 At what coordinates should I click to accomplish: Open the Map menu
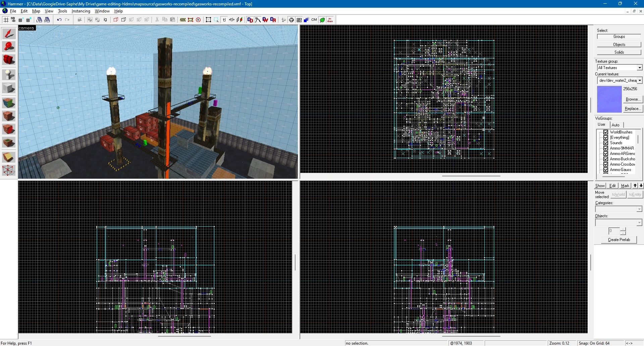pos(36,11)
